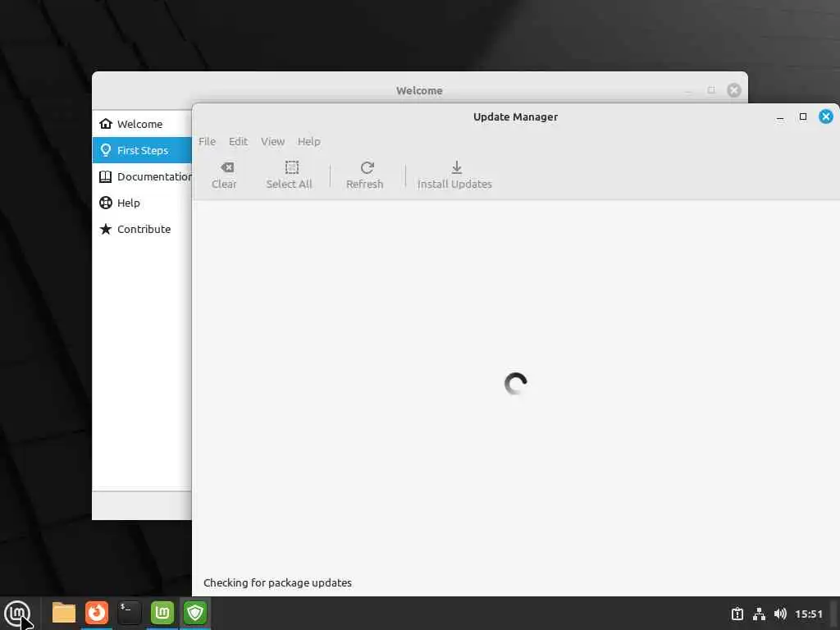Image resolution: width=840 pixels, height=630 pixels.
Task: Maximize the Welcome window
Action: pyautogui.click(x=711, y=90)
